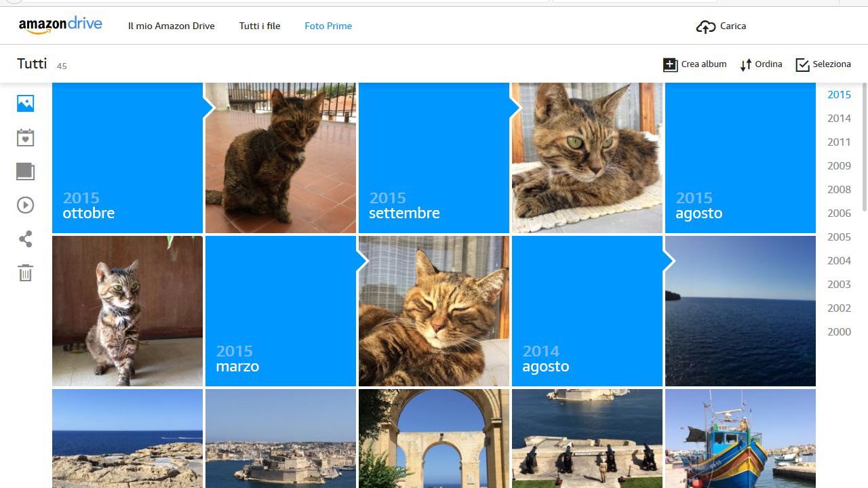
Task: Open the sleeping orange cat photo
Action: click(433, 311)
